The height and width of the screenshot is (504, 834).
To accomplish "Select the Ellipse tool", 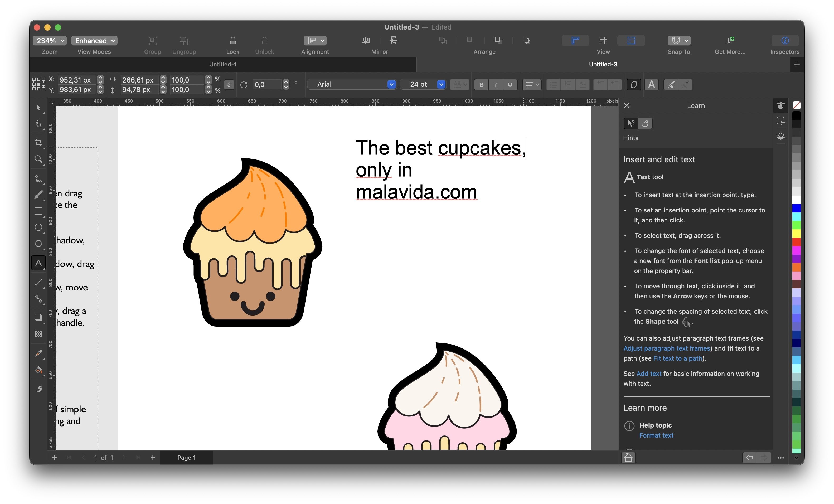I will (38, 227).
